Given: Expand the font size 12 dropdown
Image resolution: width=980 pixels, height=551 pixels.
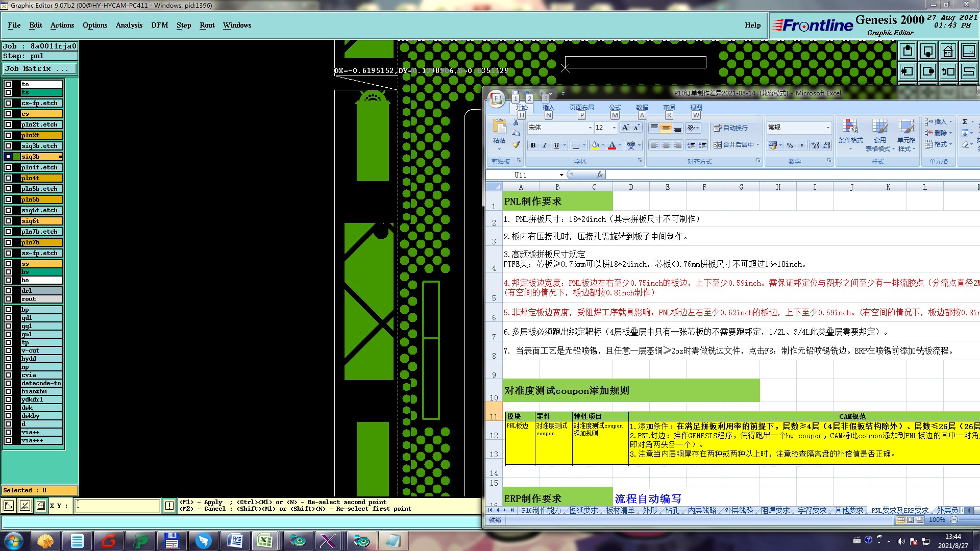Looking at the screenshot, I should (614, 128).
